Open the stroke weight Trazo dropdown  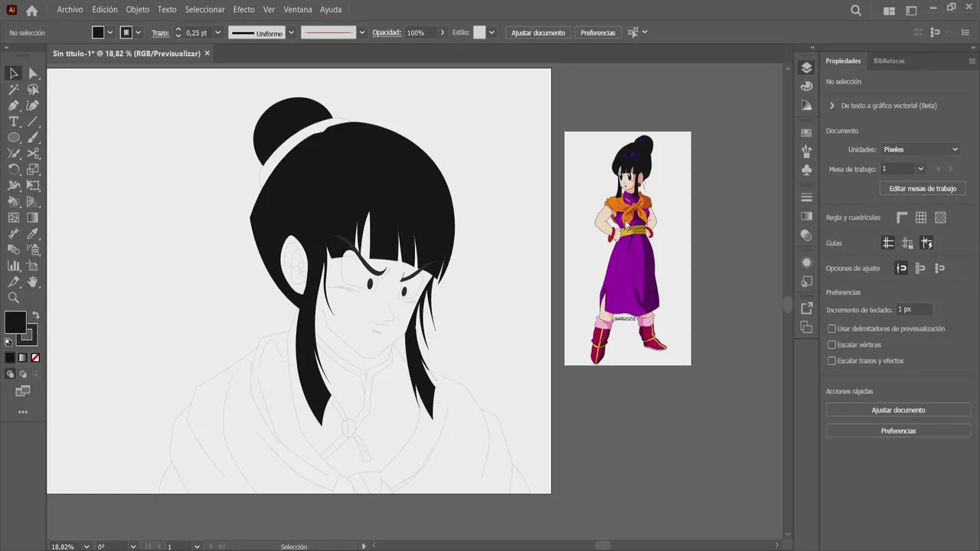coord(217,33)
